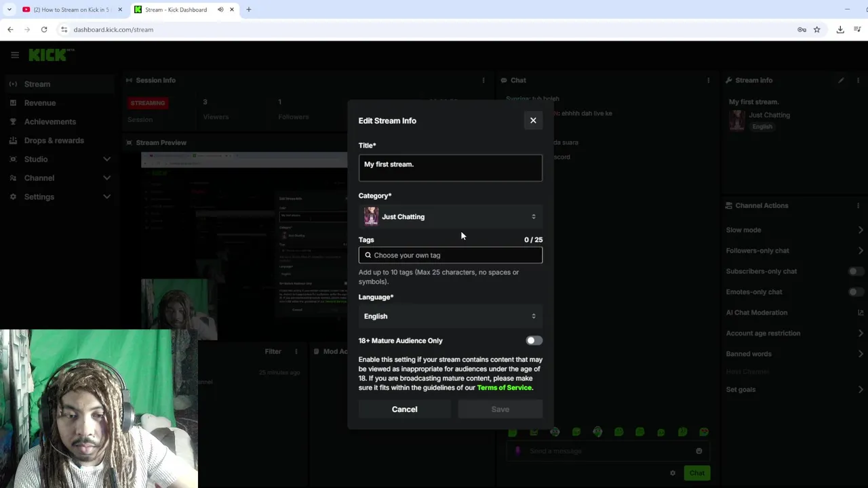This screenshot has width=868, height=488.
Task: Click the English tag in Stream Info panel
Action: pyautogui.click(x=762, y=127)
